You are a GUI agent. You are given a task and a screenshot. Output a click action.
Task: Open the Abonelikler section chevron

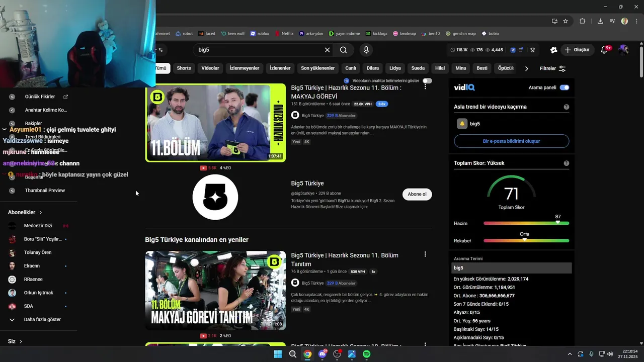pyautogui.click(x=41, y=213)
